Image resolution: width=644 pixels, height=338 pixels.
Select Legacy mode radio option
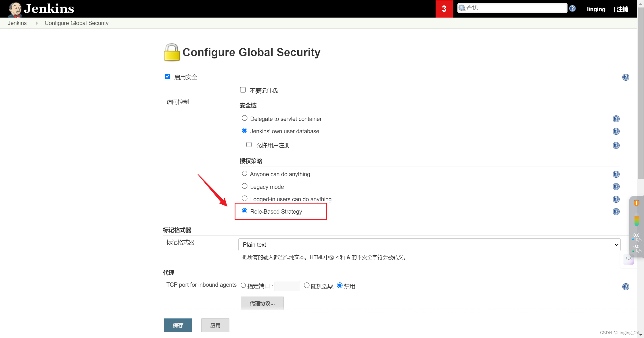tap(245, 186)
